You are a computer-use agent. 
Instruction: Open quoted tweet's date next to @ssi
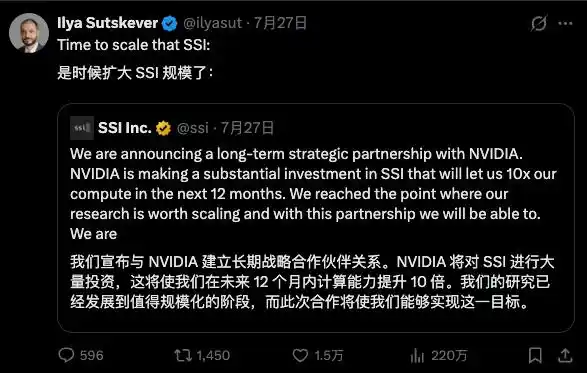click(x=247, y=128)
